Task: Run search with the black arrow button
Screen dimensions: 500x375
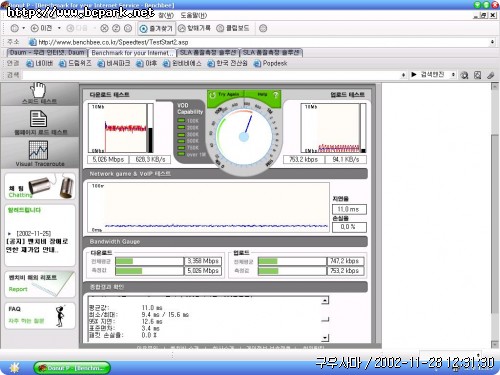Action: pos(414,75)
